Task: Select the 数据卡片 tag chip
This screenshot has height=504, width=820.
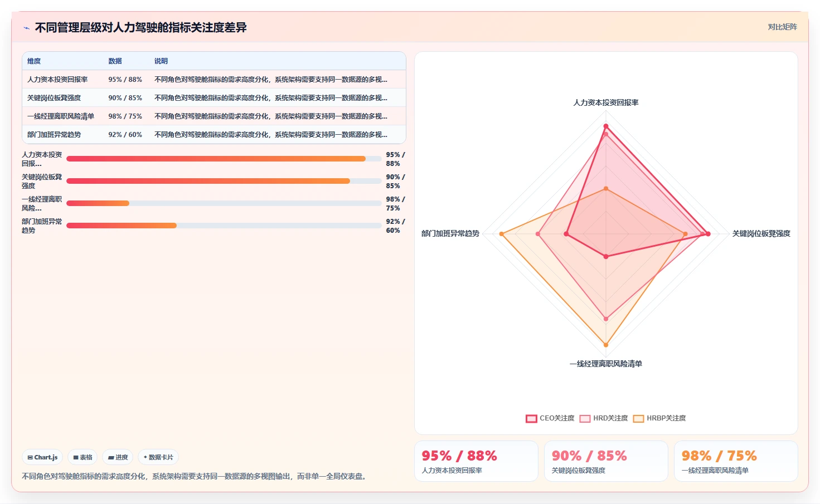Action: [158, 457]
